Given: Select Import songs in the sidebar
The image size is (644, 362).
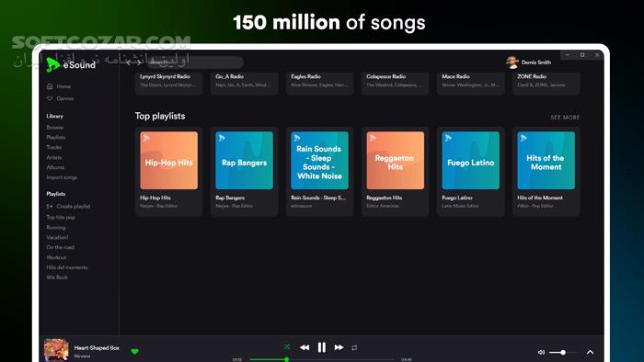Looking at the screenshot, I should (x=62, y=177).
